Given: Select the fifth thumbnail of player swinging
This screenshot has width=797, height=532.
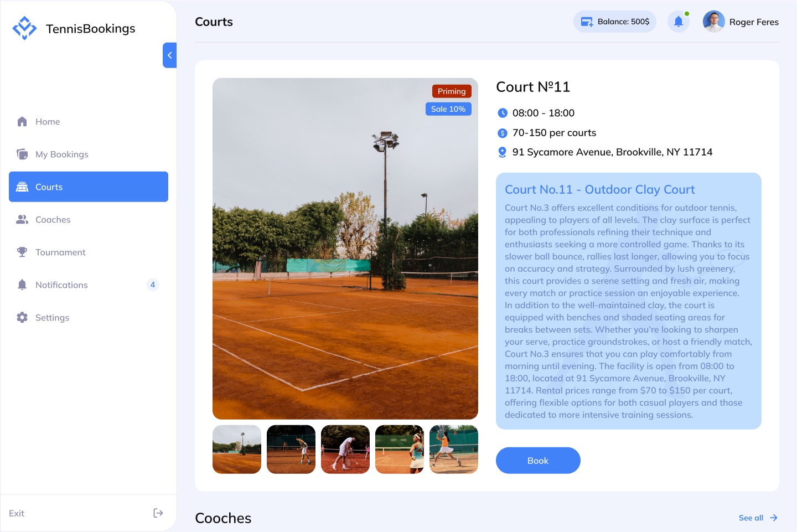Looking at the screenshot, I should [x=454, y=450].
